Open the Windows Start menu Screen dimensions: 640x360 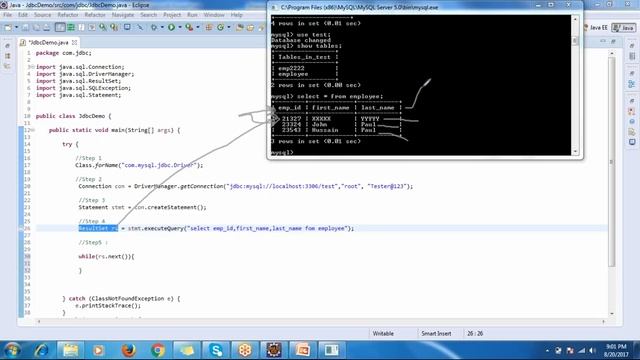12,350
